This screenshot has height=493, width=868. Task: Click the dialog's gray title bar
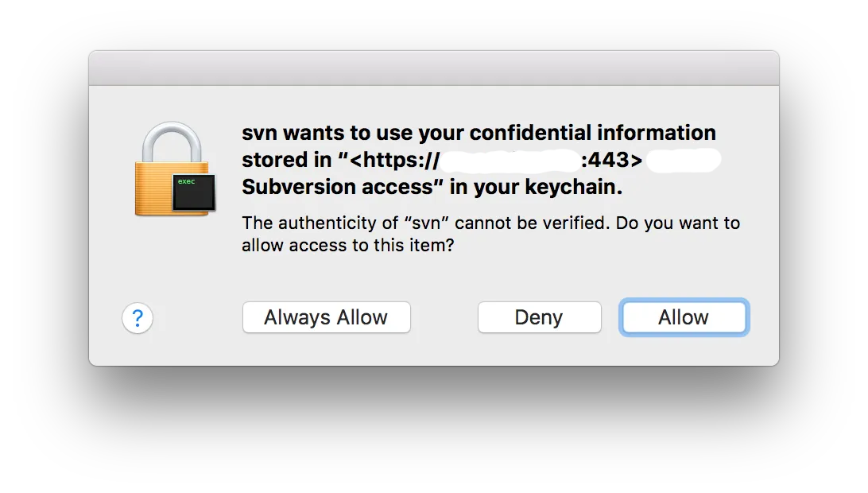(434, 68)
